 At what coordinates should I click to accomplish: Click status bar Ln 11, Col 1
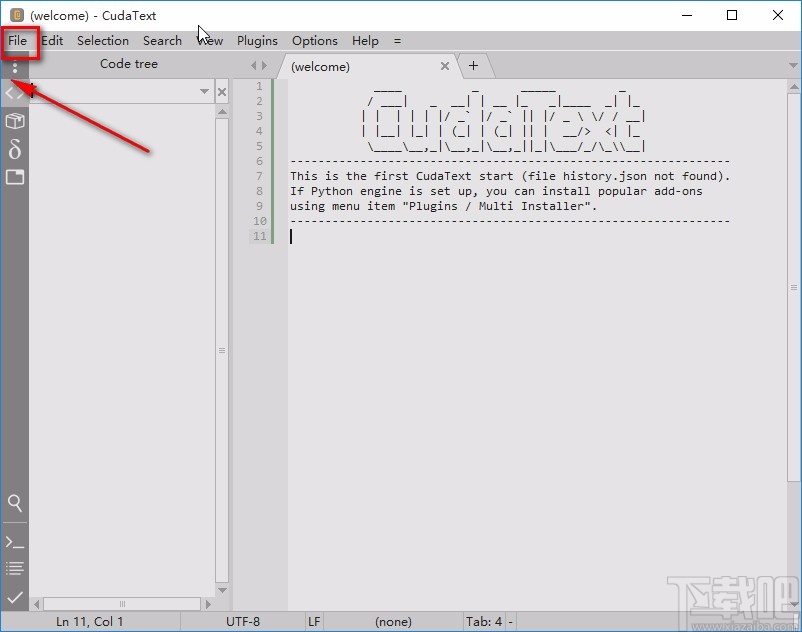pos(90,622)
